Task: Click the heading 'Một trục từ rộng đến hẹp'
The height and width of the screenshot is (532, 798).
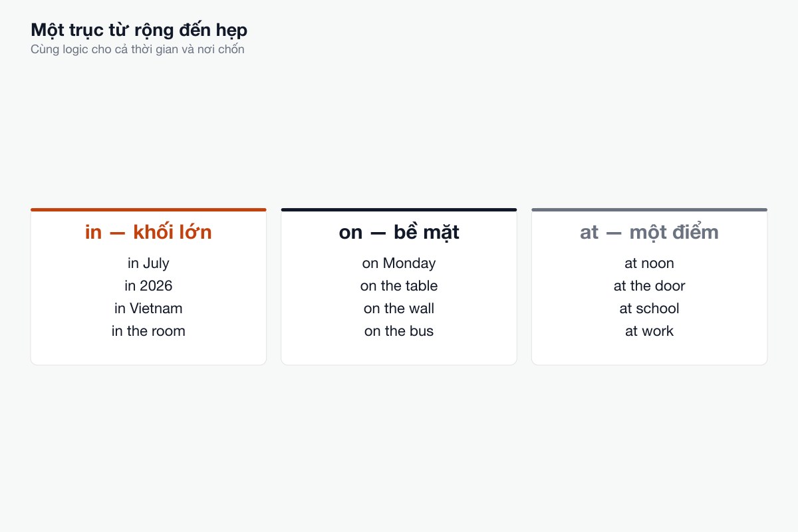Action: [x=139, y=30]
